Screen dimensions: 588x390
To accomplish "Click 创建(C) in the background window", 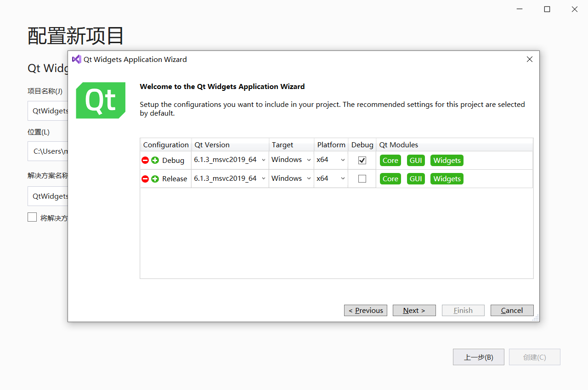I will (x=535, y=357).
